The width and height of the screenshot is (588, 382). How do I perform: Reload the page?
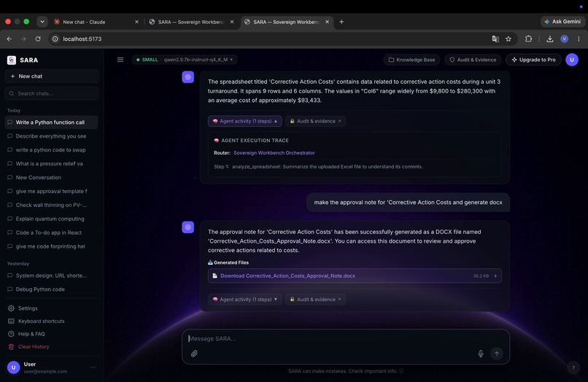[38, 39]
